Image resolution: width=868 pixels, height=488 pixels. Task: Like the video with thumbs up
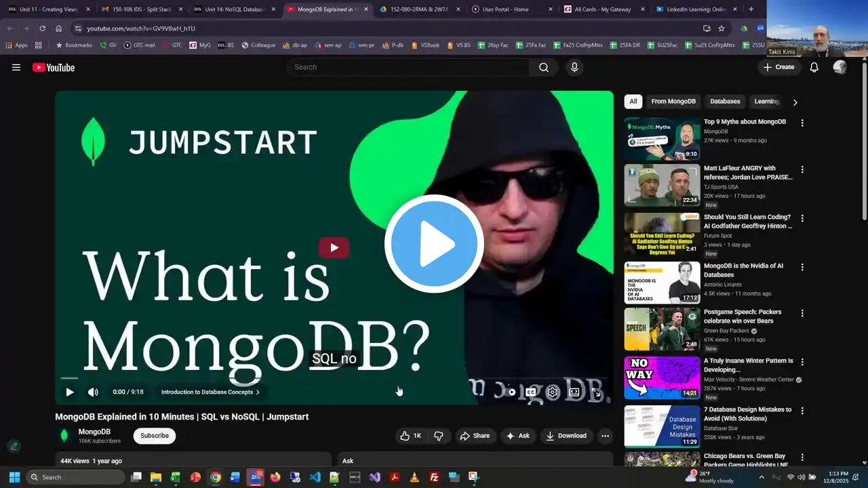(x=411, y=436)
